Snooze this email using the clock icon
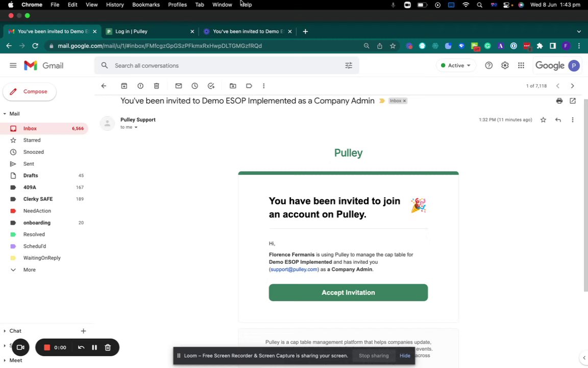Image resolution: width=588 pixels, height=368 pixels. (194, 86)
